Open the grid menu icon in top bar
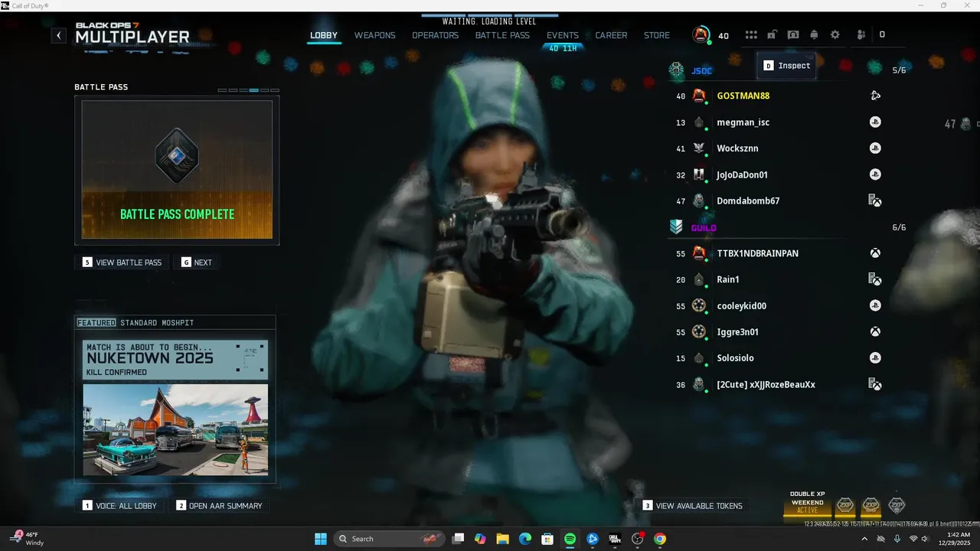The height and width of the screenshot is (551, 980). [751, 35]
